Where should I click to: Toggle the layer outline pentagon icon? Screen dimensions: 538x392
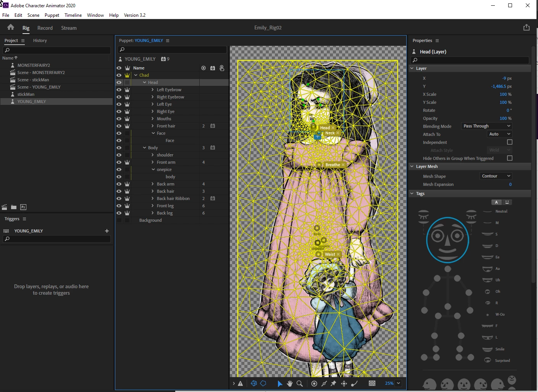click(x=263, y=384)
